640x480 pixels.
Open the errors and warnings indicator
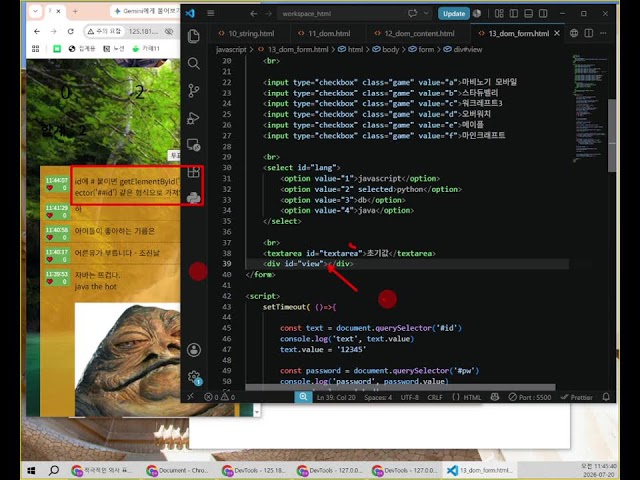(220, 397)
